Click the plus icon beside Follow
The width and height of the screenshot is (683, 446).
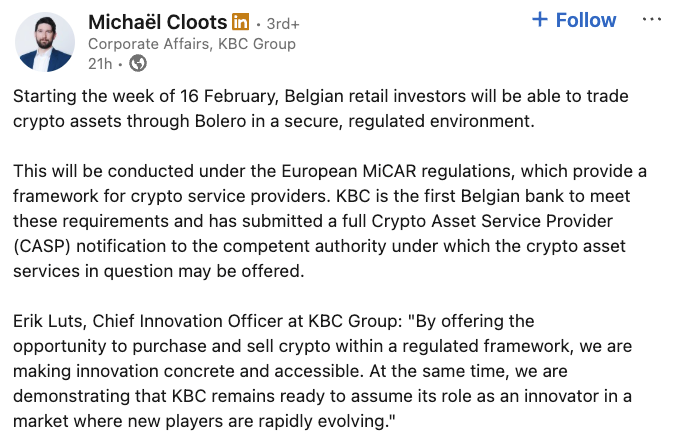tap(540, 20)
